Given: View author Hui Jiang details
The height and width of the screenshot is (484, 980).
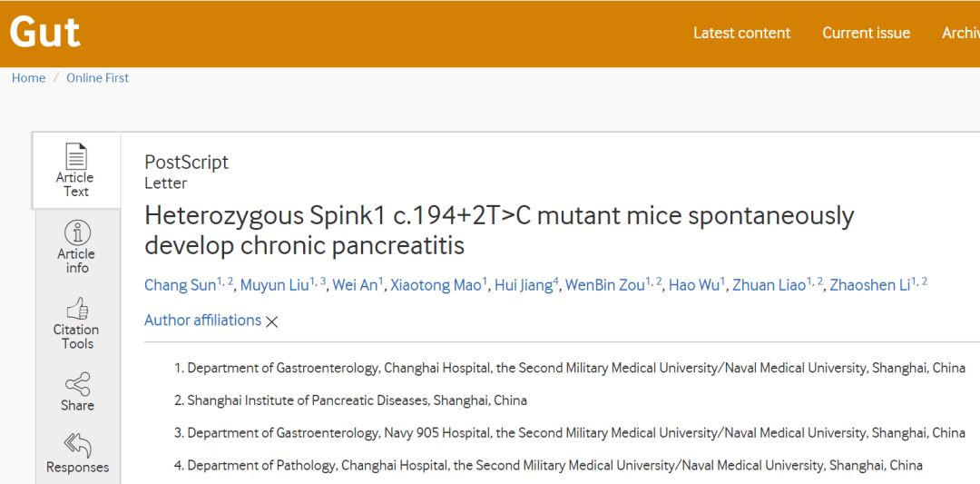Looking at the screenshot, I should point(524,285).
